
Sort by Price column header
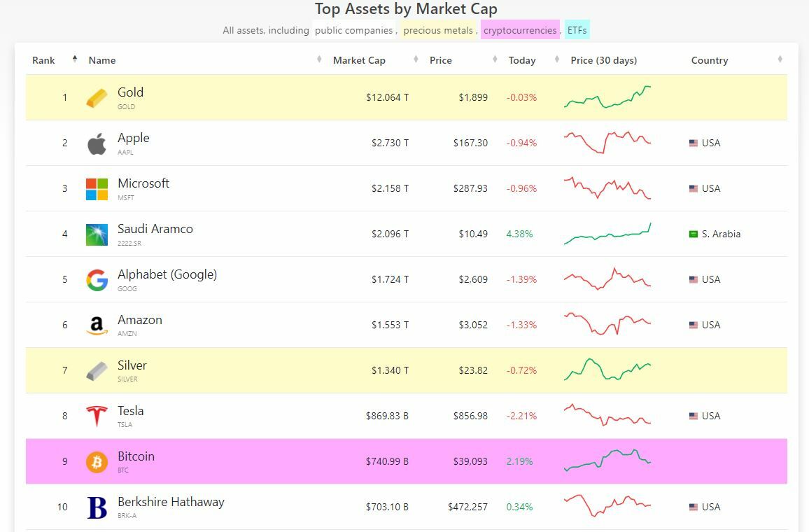(x=441, y=60)
